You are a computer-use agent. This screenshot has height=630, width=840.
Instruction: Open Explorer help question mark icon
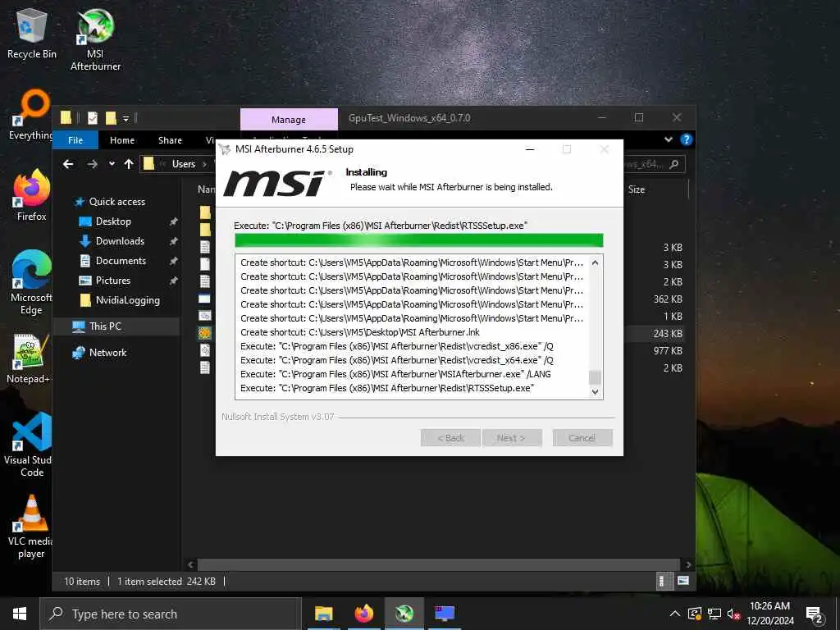click(686, 139)
